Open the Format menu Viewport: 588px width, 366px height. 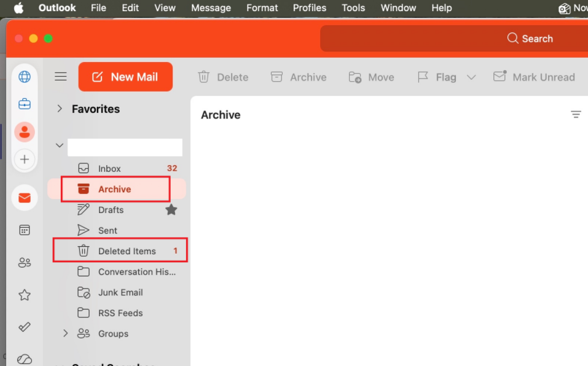(262, 8)
